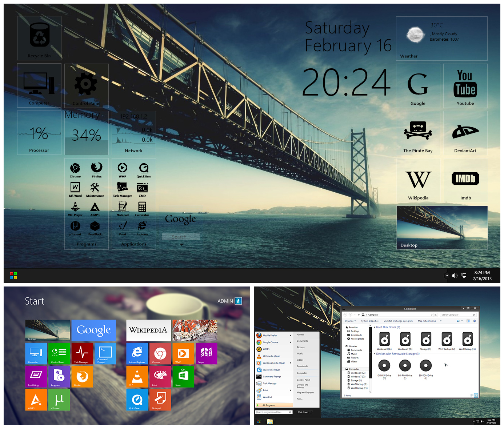Screen dimensions: 504x429
Task: Open the Wikipedia launcher widget on desktop
Action: [x=418, y=180]
